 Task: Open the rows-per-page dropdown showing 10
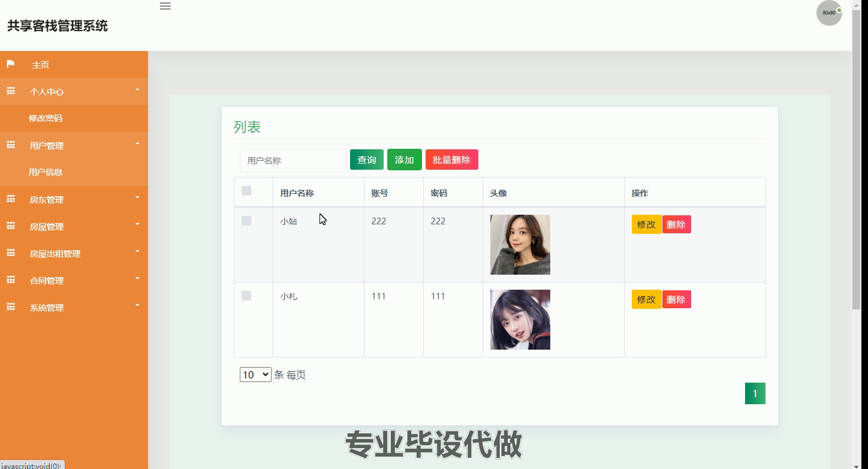[x=255, y=375]
